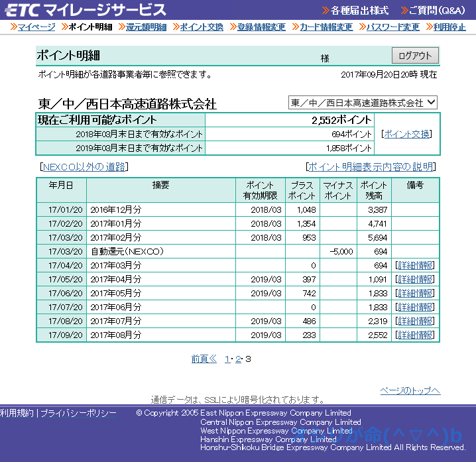Open プライバシーポリシー footer link
Image resolution: width=476 pixels, height=462 pixels.
coord(78,413)
